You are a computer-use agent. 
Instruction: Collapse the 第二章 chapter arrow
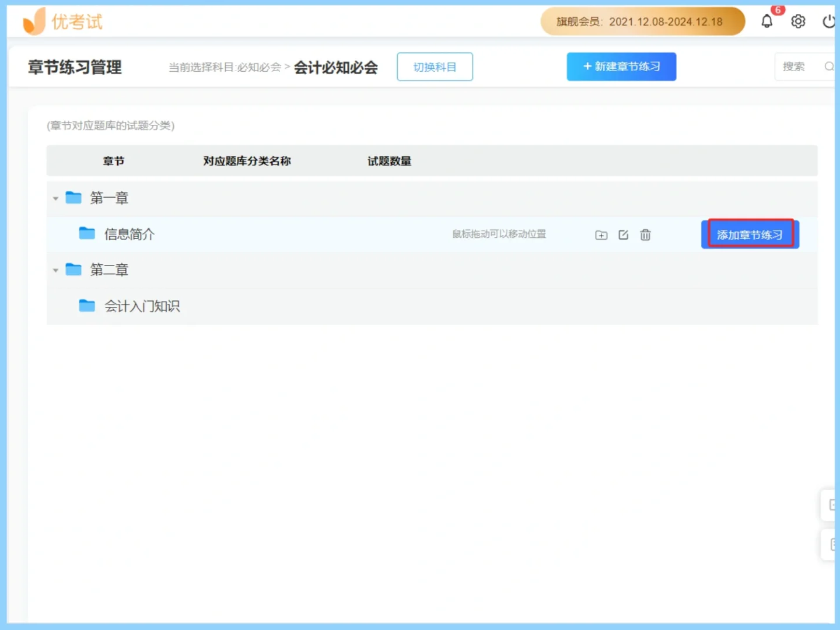pyautogui.click(x=55, y=271)
